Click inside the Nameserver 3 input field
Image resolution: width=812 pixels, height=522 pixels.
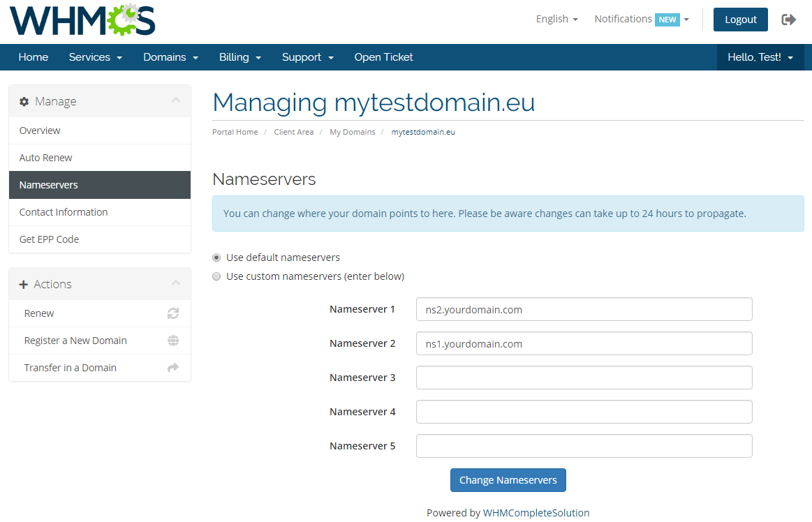[584, 377]
